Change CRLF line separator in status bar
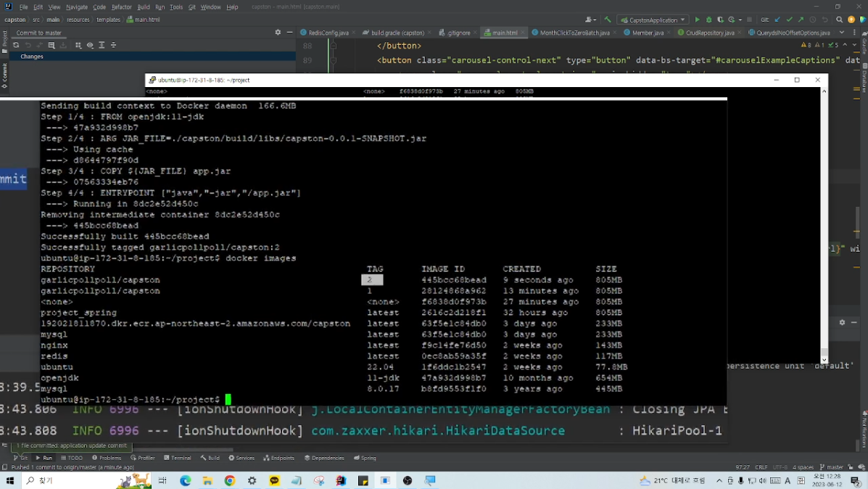Image resolution: width=868 pixels, height=489 pixels. pyautogui.click(x=761, y=467)
